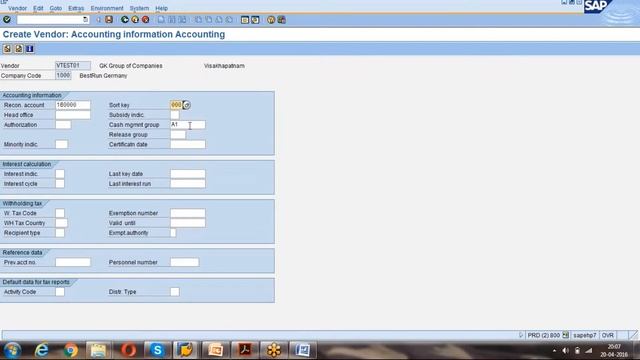This screenshot has height=360, width=640.
Task: Open the Vendor menu
Action: (18, 8)
